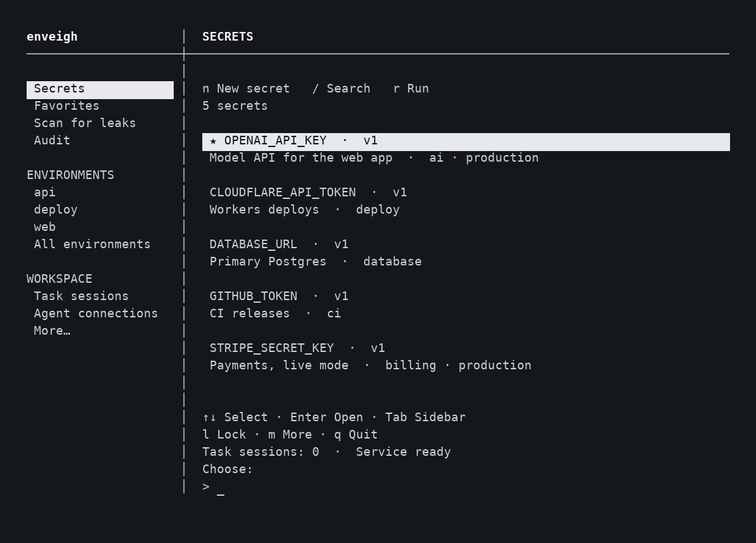The image size is (756, 543).
Task: Go to Favorites in the sidebar
Action: [x=67, y=106]
